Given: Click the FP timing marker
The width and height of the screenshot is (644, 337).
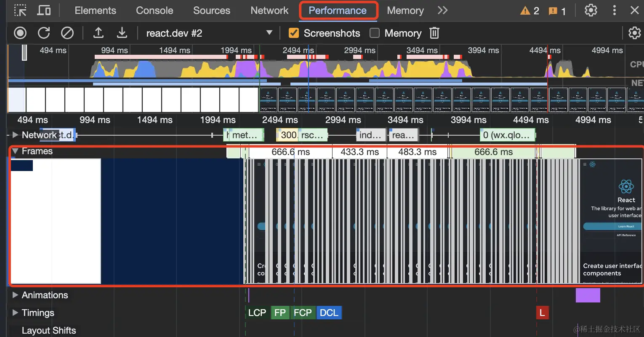Looking at the screenshot, I should point(280,313).
